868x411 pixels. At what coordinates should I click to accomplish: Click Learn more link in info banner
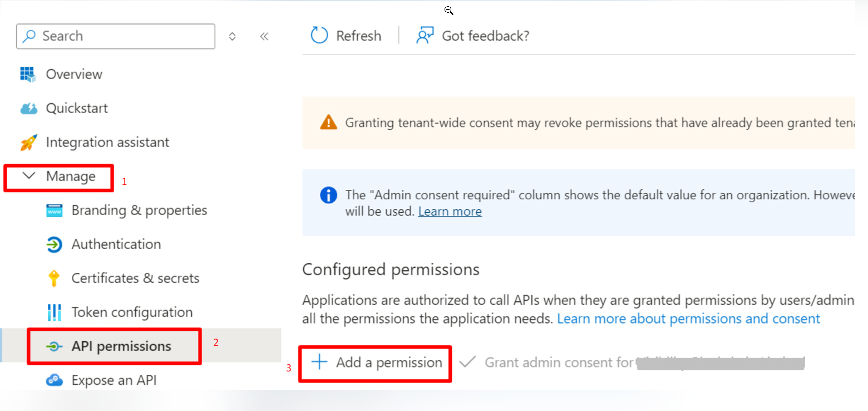point(450,212)
